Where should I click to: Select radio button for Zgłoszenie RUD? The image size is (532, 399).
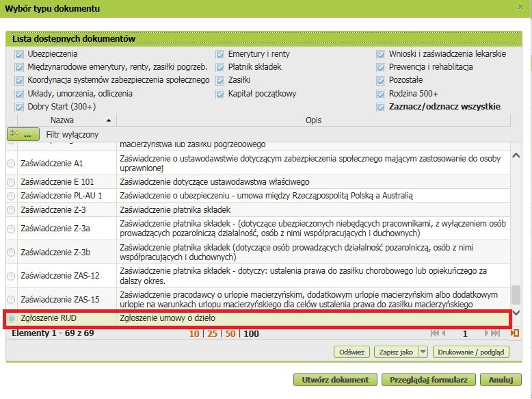click(11, 318)
